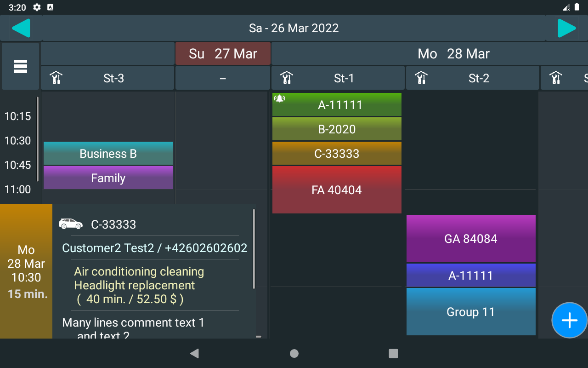Click the 40 min. / 52.50 $ summary
This screenshot has height=368, width=588.
130,299
